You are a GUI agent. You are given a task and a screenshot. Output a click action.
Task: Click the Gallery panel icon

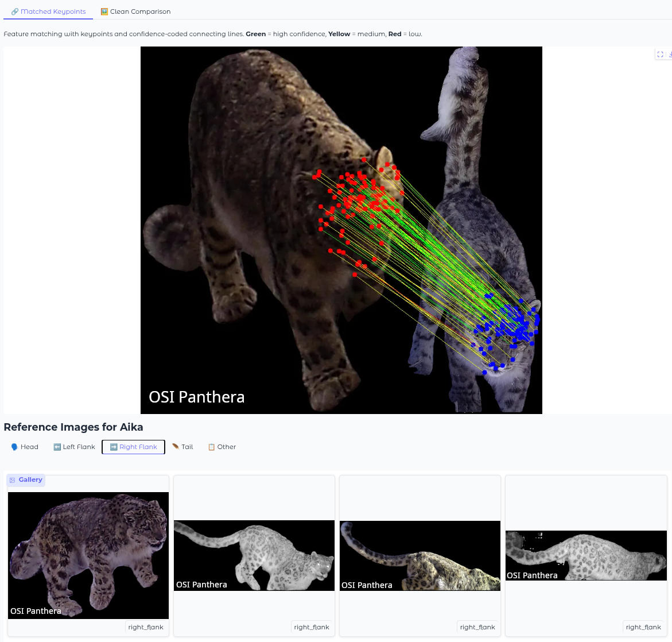(13, 480)
